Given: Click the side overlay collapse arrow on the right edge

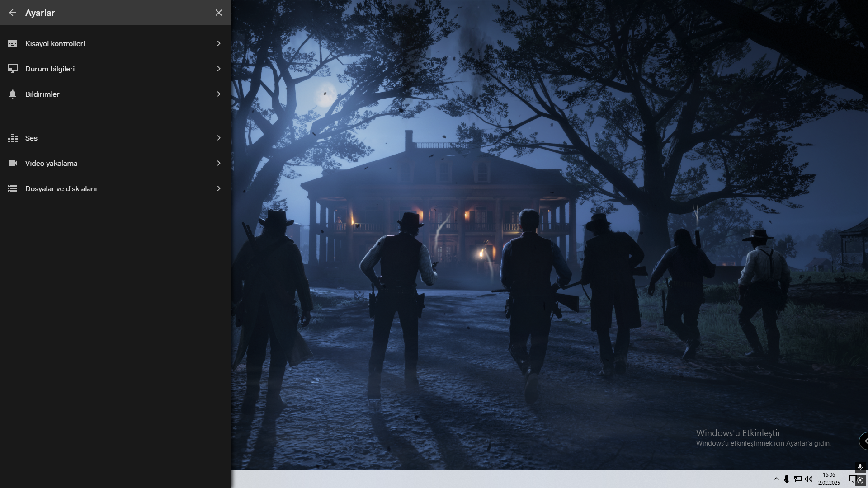Looking at the screenshot, I should coord(864,441).
